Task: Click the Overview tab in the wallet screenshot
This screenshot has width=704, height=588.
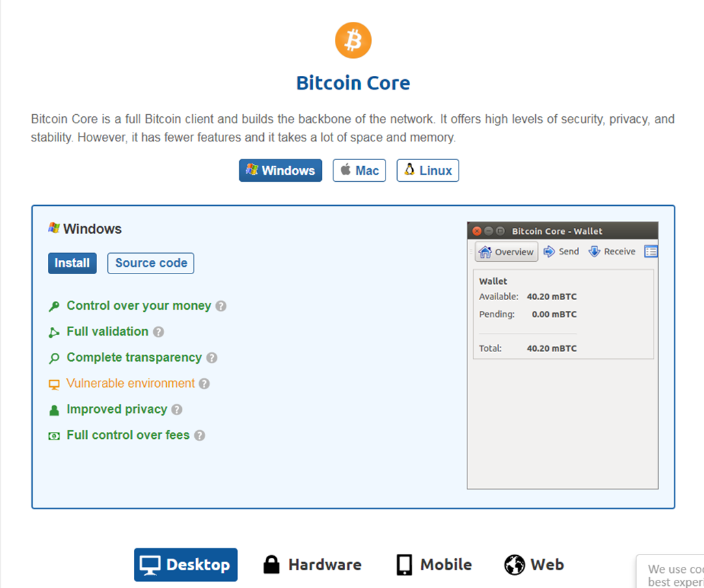Action: [506, 252]
